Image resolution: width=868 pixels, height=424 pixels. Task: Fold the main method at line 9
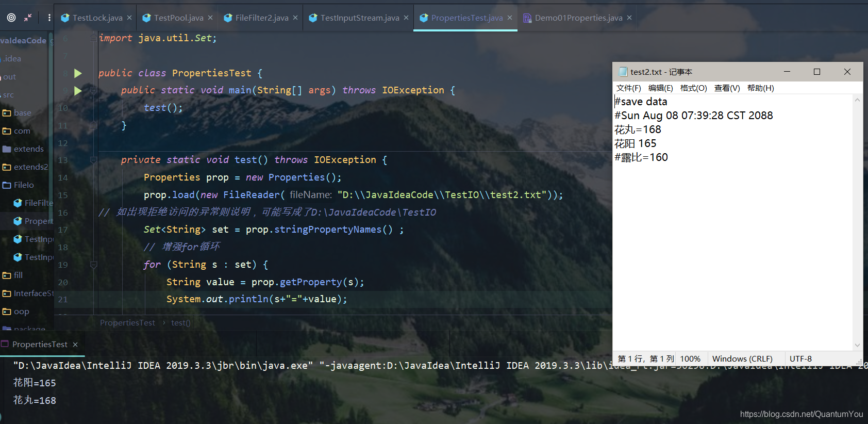click(93, 90)
